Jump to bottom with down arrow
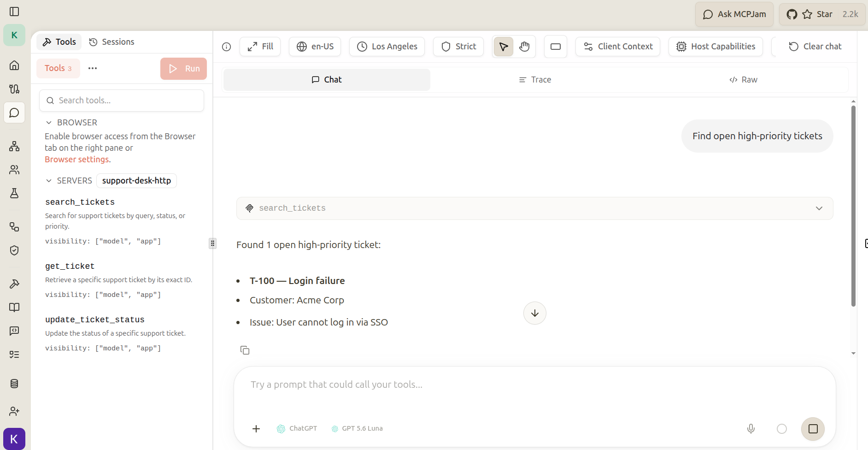Image resolution: width=868 pixels, height=450 pixels. point(535,313)
